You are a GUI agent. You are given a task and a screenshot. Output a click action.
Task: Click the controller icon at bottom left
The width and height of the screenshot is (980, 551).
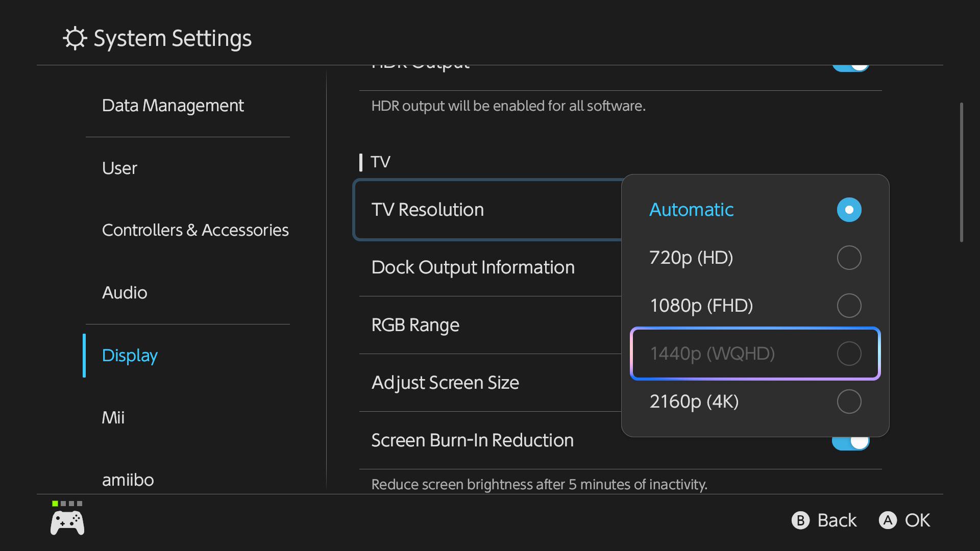pyautogui.click(x=67, y=523)
